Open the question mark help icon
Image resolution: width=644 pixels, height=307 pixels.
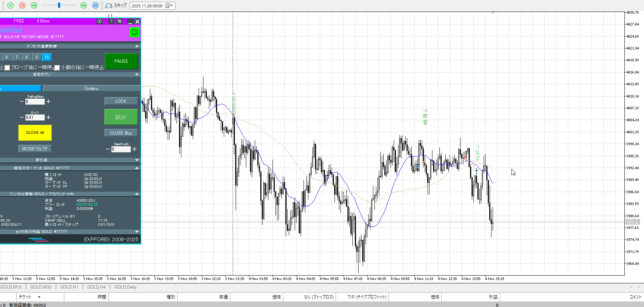click(x=111, y=21)
